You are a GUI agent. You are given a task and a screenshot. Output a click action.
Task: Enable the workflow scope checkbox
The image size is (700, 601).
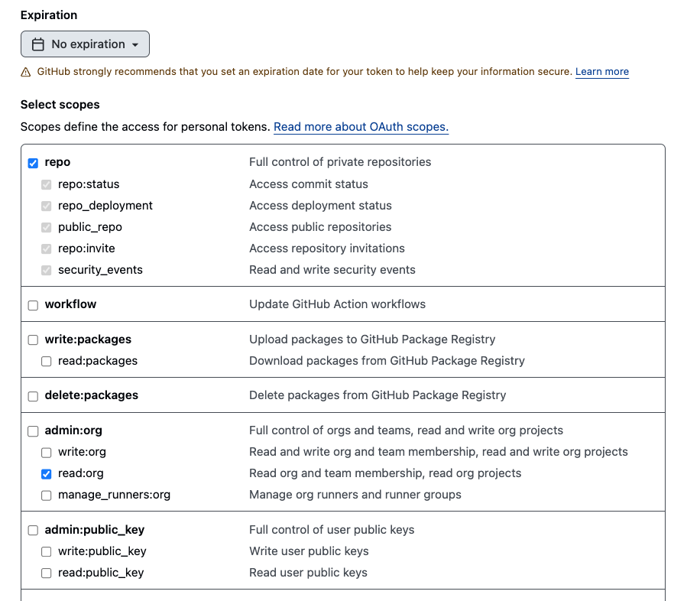pos(33,305)
